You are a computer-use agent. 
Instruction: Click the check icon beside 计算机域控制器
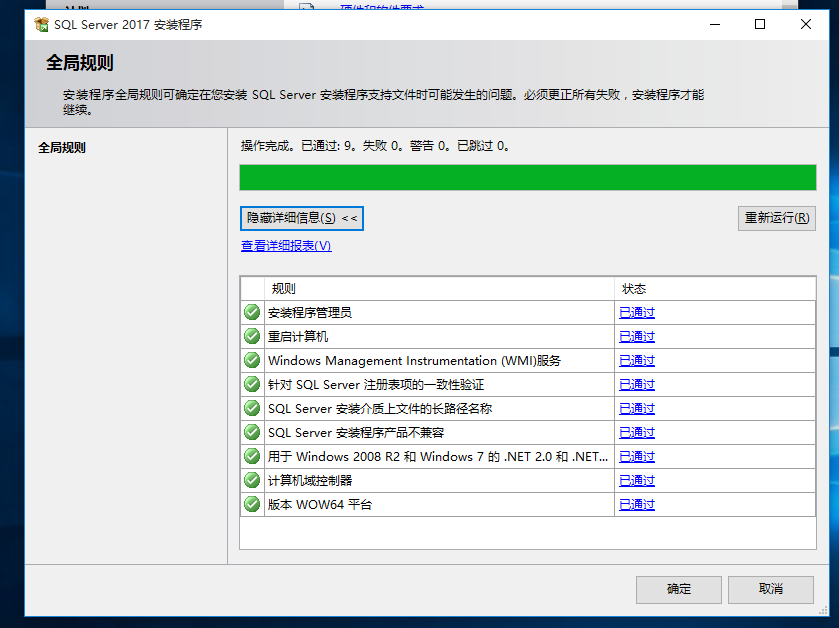click(x=252, y=480)
